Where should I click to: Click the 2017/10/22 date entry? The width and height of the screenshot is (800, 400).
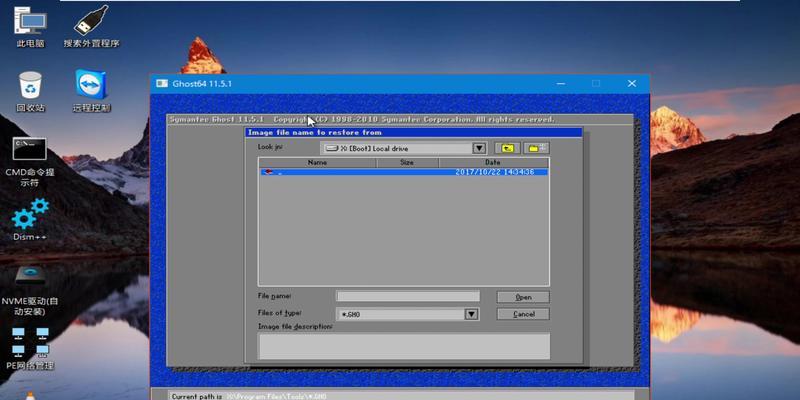click(494, 172)
